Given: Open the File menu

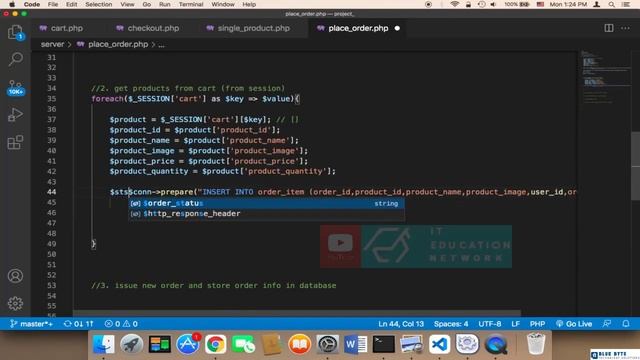Looking at the screenshot, I should pos(53,4).
